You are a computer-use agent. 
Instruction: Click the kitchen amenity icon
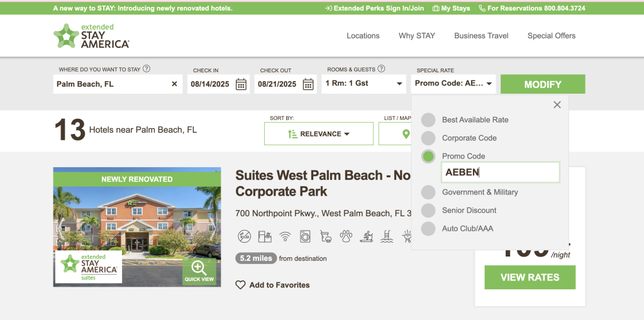[x=265, y=236]
